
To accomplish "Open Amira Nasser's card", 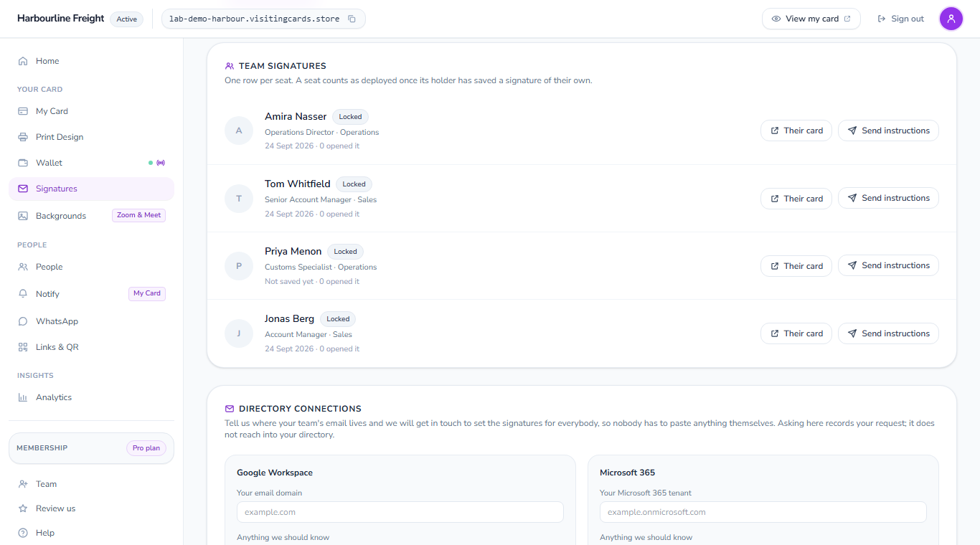I will click(x=796, y=131).
